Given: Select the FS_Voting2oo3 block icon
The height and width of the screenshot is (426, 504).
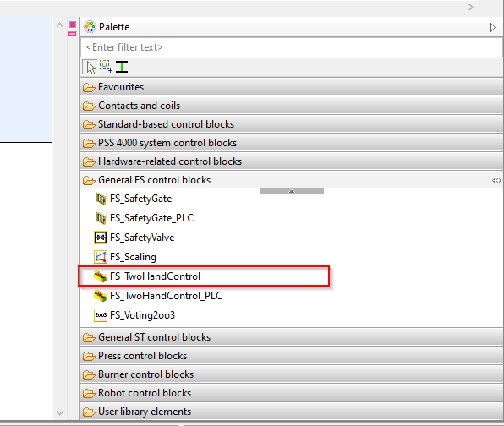Looking at the screenshot, I should (x=101, y=315).
